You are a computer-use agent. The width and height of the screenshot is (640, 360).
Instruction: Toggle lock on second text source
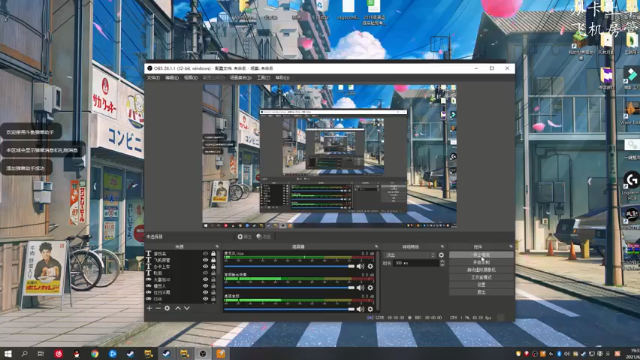pyautogui.click(x=213, y=260)
